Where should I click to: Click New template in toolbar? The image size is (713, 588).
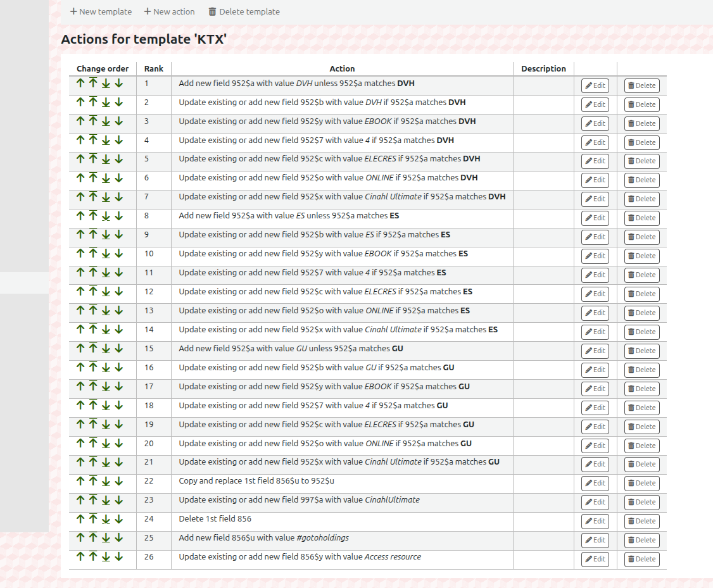point(101,11)
